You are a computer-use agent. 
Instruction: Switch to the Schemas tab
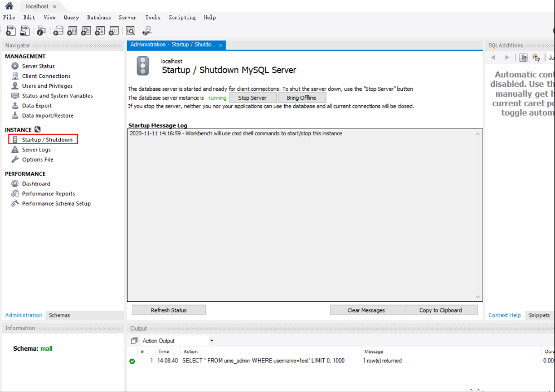click(x=60, y=315)
